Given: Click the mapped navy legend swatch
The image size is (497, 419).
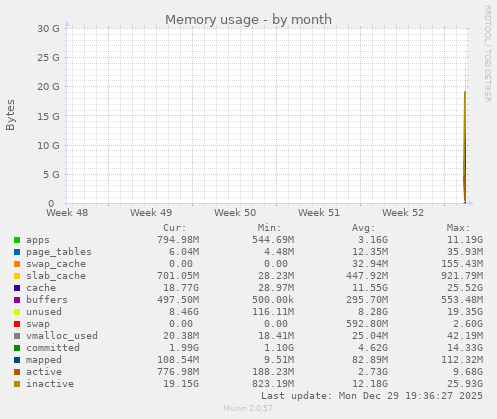Looking at the screenshot, I should point(17,360).
